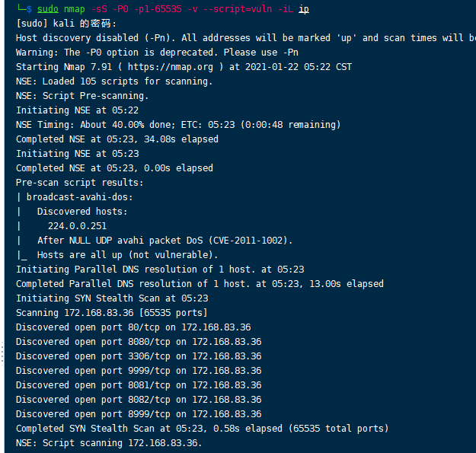The height and width of the screenshot is (453, 476).
Task: Click the --script=vuln argument
Action: point(238,9)
